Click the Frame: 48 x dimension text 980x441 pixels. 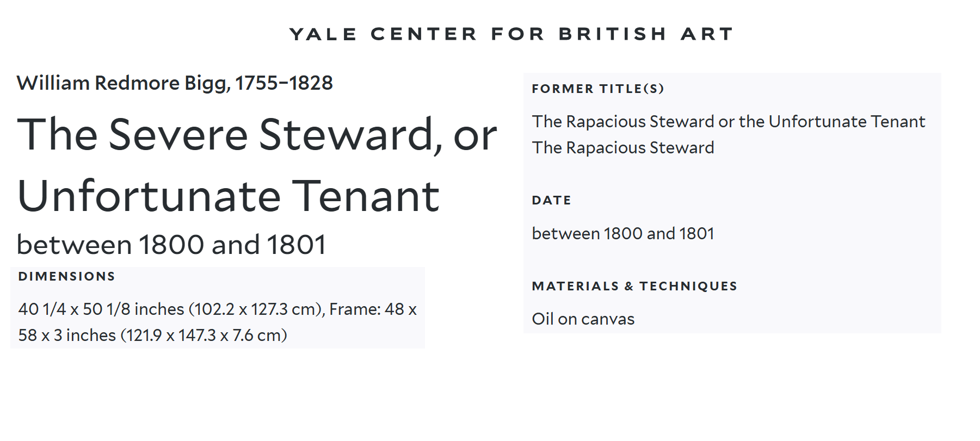[x=373, y=309]
